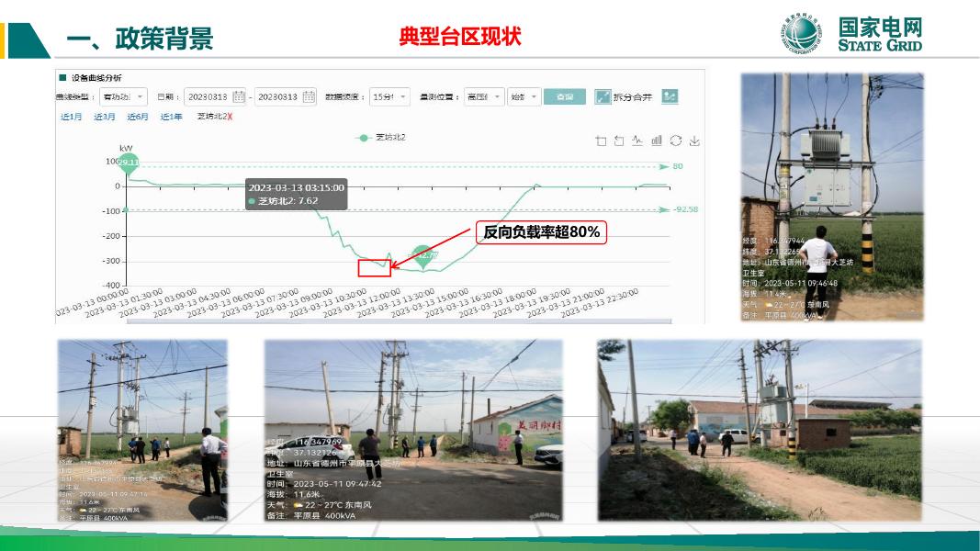The height and width of the screenshot is (551, 980).
Task: Click the max value marker pin on curve
Action: point(128,163)
